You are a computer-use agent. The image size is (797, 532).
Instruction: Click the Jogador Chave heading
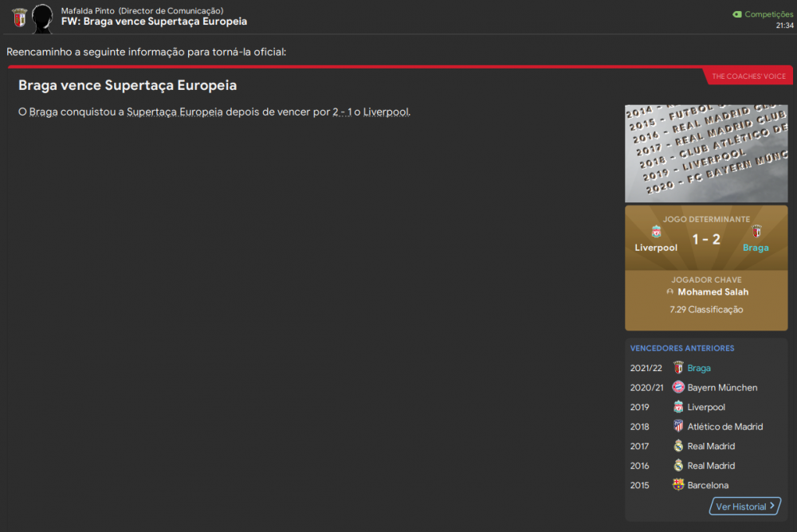click(706, 280)
